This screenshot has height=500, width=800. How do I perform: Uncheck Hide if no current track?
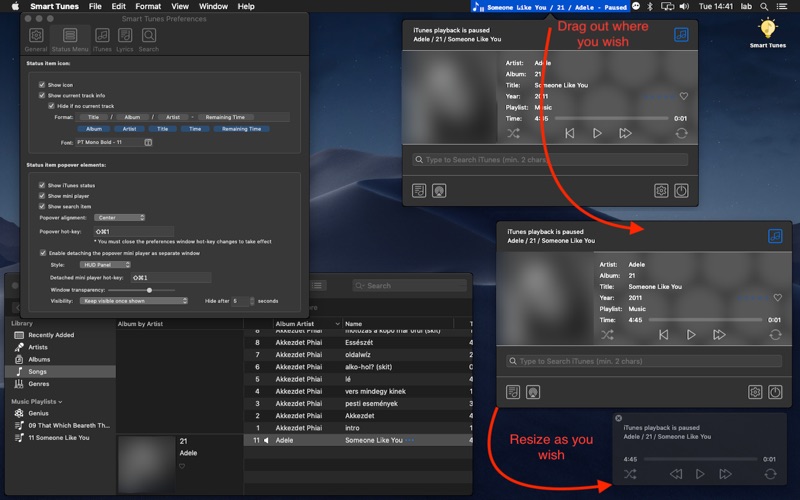coord(51,106)
